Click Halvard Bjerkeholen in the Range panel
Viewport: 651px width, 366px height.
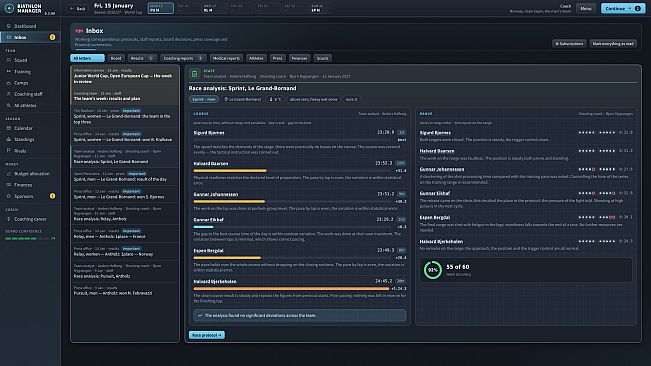(441, 242)
